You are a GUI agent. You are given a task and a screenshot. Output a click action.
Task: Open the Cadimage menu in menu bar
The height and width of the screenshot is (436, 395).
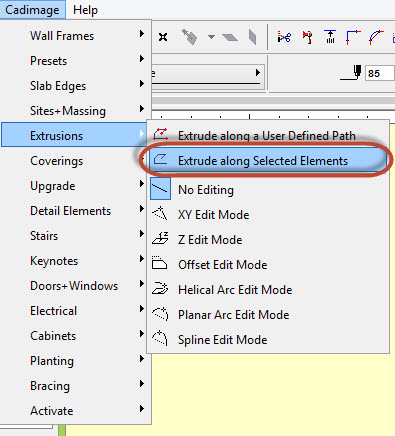coord(32,10)
